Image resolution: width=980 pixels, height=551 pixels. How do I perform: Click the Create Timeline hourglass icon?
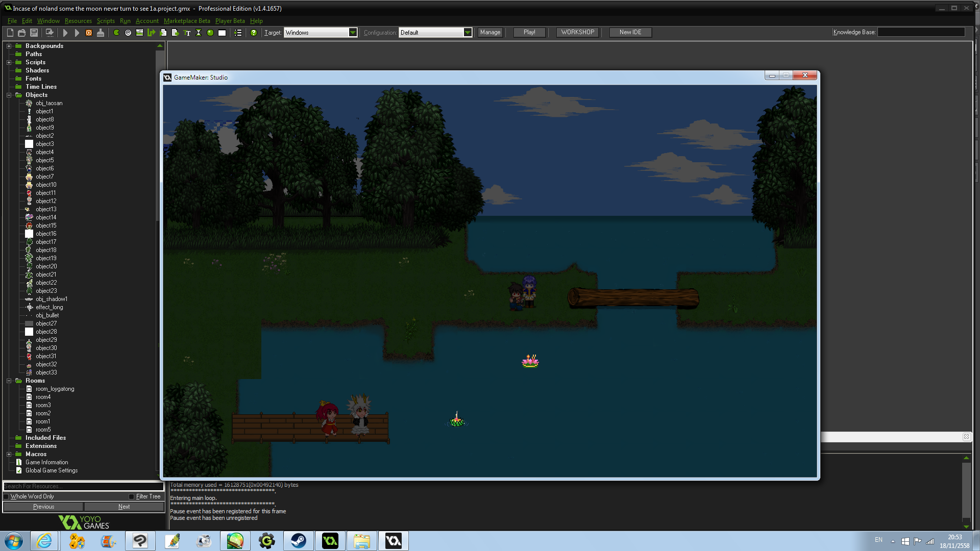(199, 33)
